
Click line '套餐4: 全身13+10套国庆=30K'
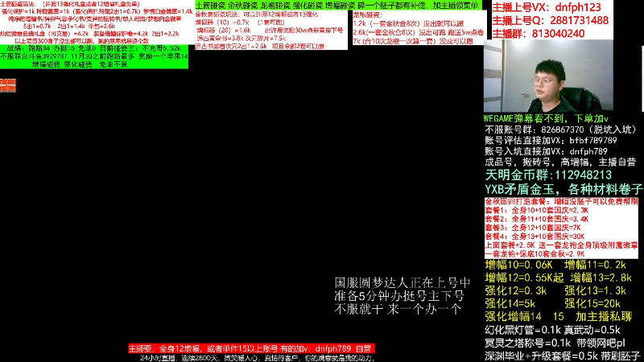pos(535,237)
